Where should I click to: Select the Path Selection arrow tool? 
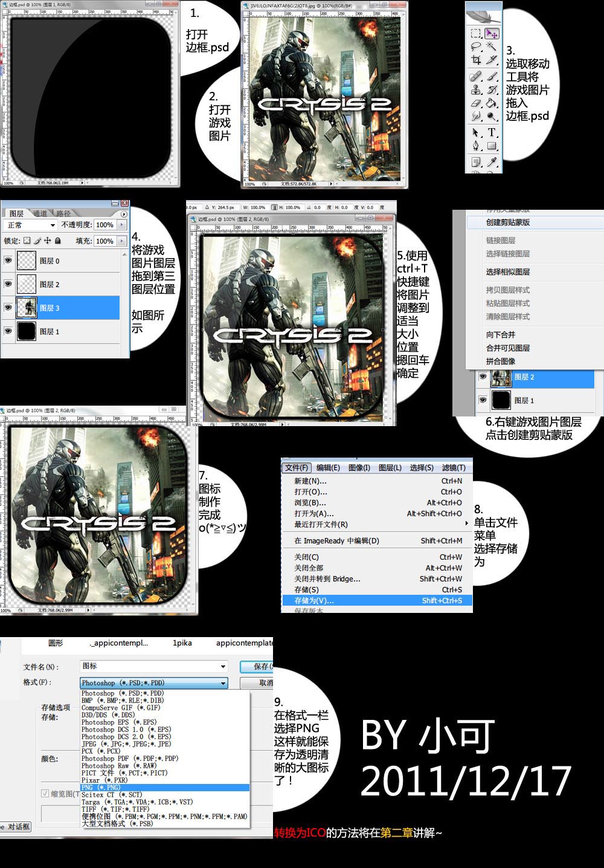[x=476, y=133]
